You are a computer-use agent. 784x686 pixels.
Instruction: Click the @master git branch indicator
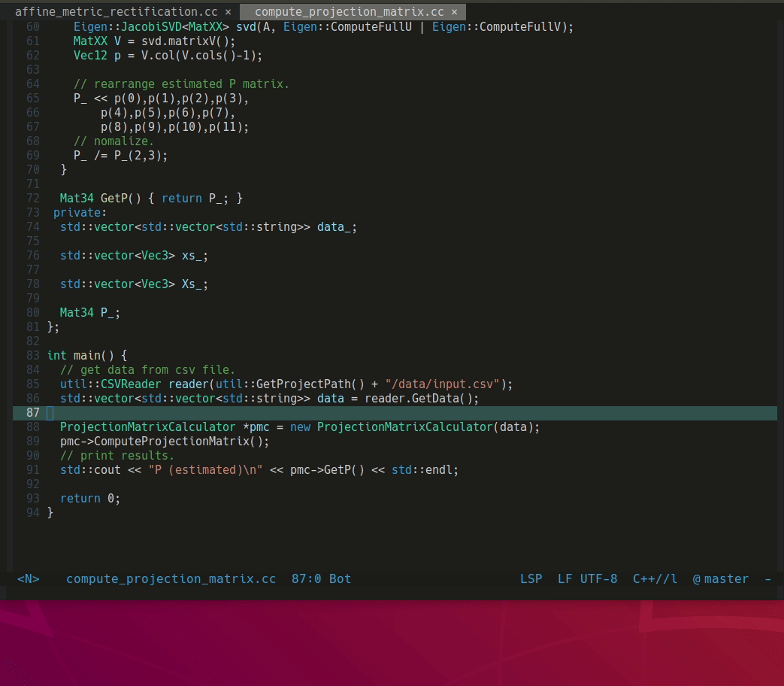pyautogui.click(x=721, y=579)
